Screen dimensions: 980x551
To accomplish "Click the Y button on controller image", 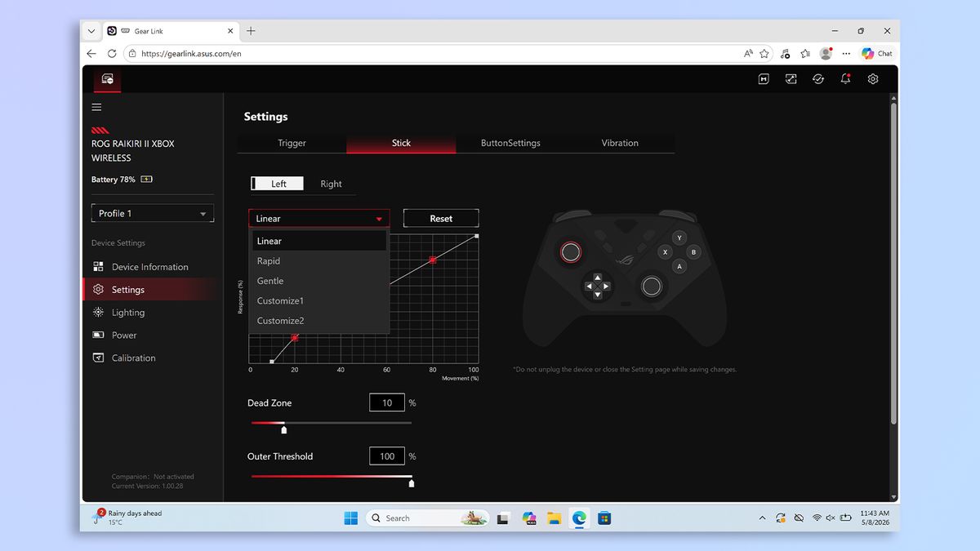I will [679, 238].
